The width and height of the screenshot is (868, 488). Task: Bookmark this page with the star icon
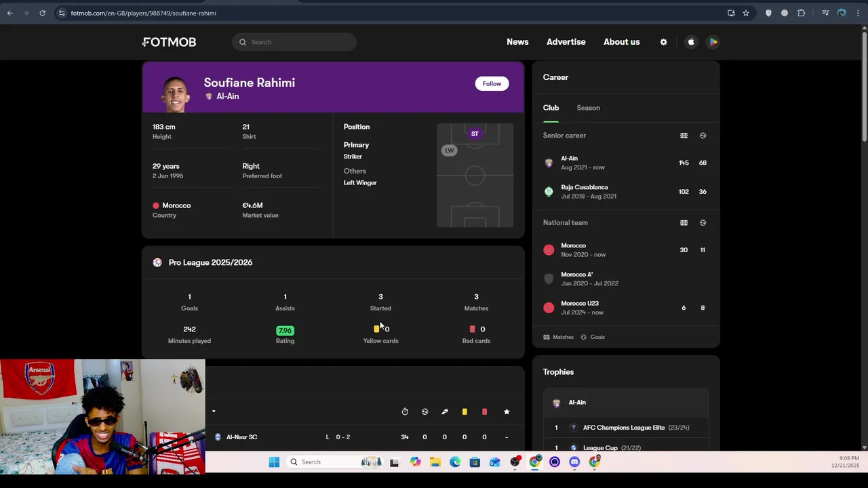point(746,13)
